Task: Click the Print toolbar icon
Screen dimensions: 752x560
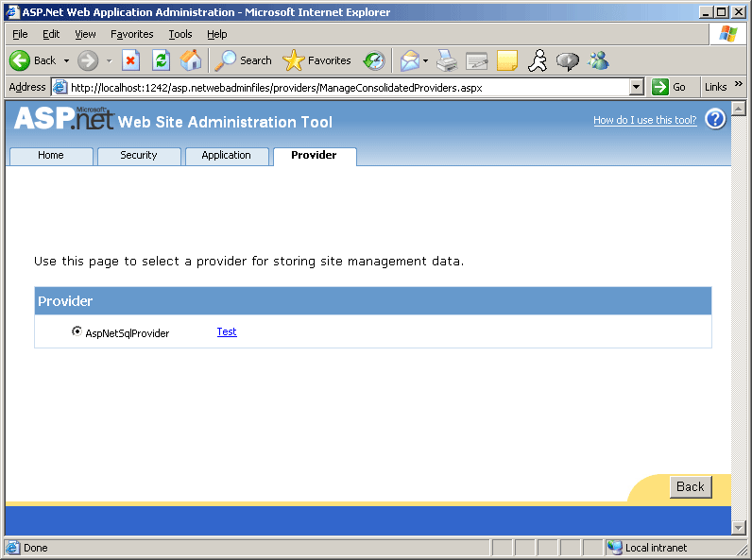Action: [446, 60]
